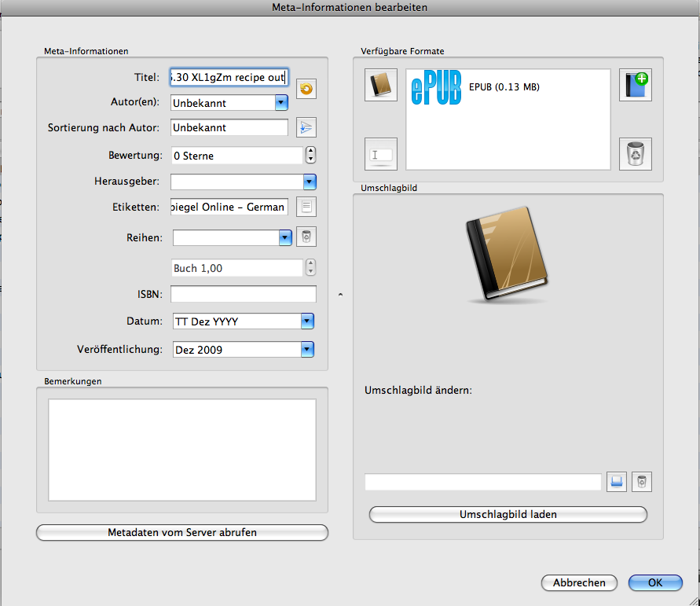Image resolution: width=700 pixels, height=606 pixels.
Task: Click the Etiketten input field
Action: tap(229, 207)
